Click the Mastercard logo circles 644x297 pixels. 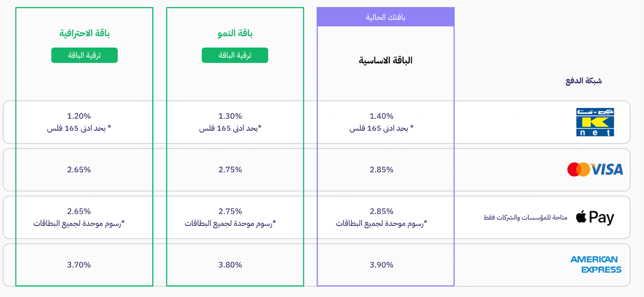pyautogui.click(x=578, y=170)
